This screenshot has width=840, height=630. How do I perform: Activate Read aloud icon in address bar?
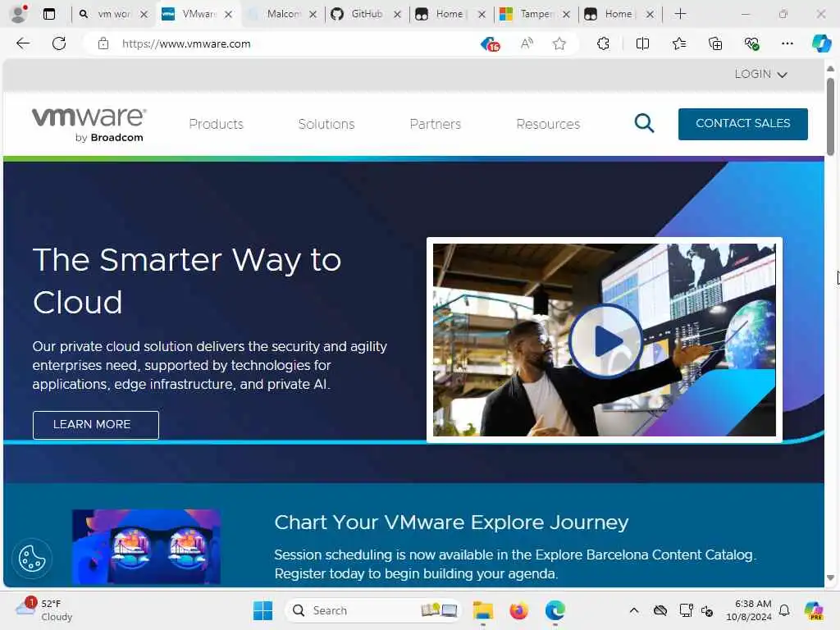pos(527,43)
